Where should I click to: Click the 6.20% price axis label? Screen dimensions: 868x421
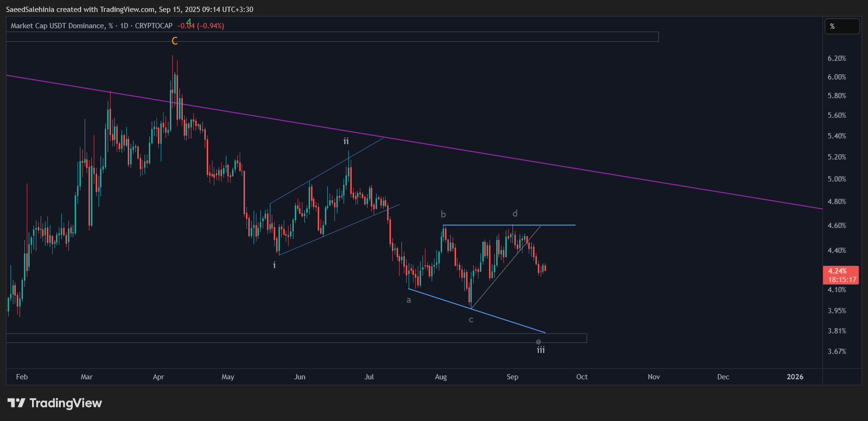(x=837, y=58)
